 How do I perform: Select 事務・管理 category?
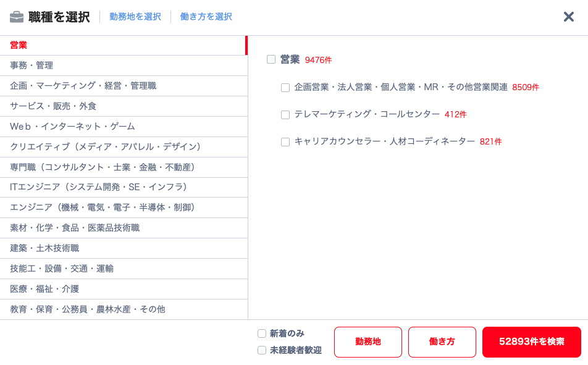124,65
